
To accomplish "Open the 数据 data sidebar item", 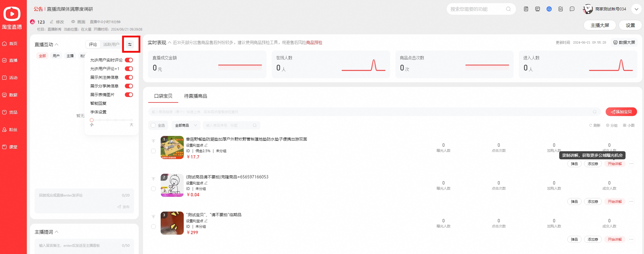I will point(10,95).
